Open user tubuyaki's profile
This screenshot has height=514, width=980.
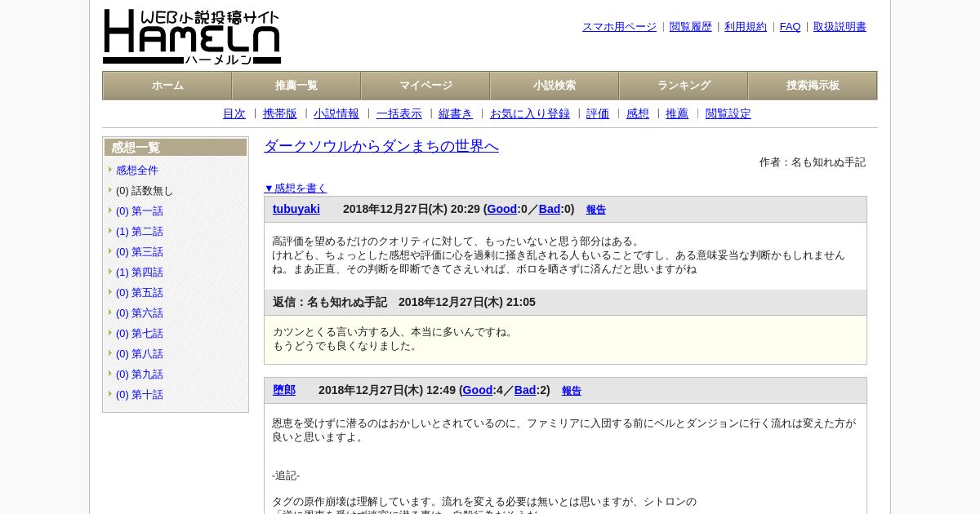pyautogui.click(x=296, y=210)
